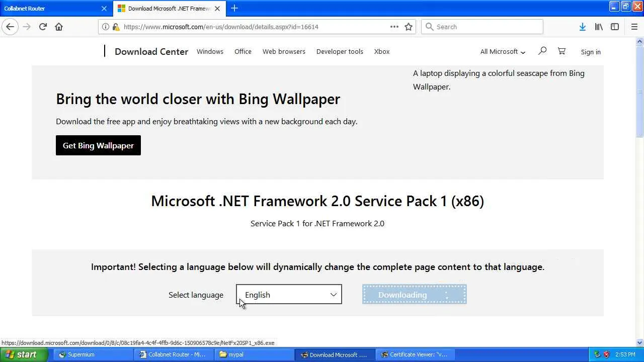Select the Download Microsoft .NET Framework tab
The image size is (644, 362).
pyautogui.click(x=169, y=9)
